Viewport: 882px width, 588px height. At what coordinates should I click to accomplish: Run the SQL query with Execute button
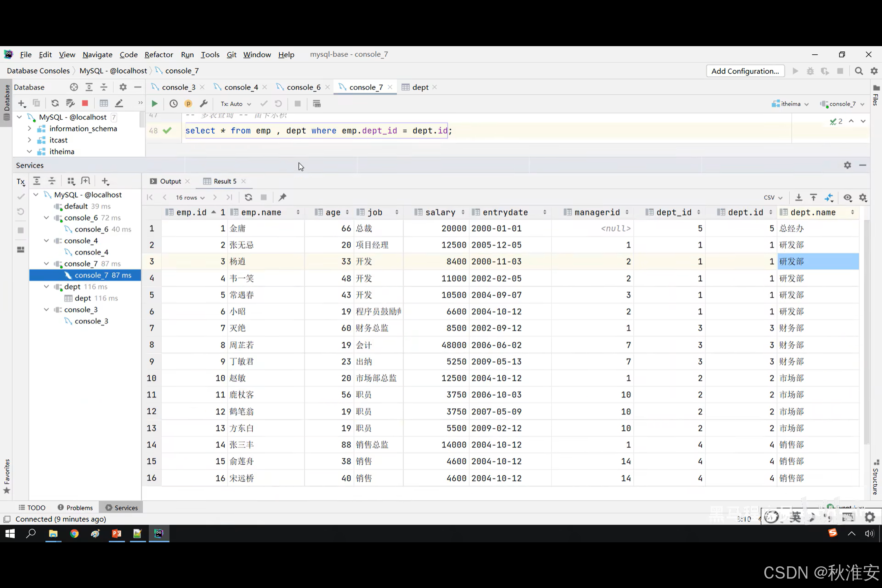tap(154, 104)
